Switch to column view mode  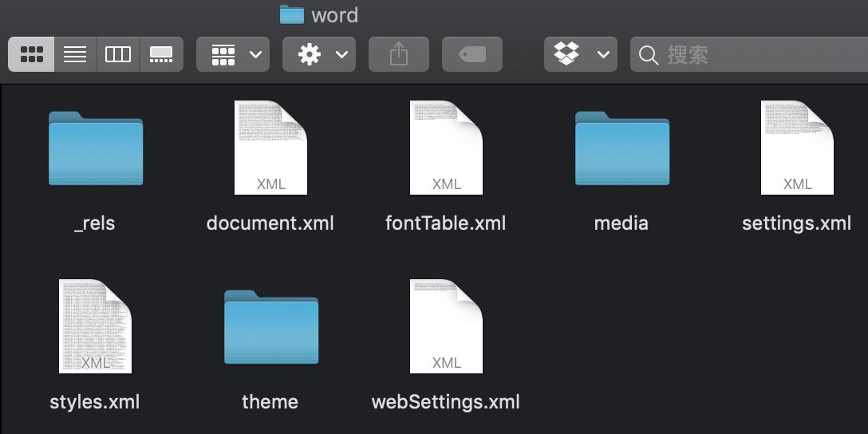(118, 54)
